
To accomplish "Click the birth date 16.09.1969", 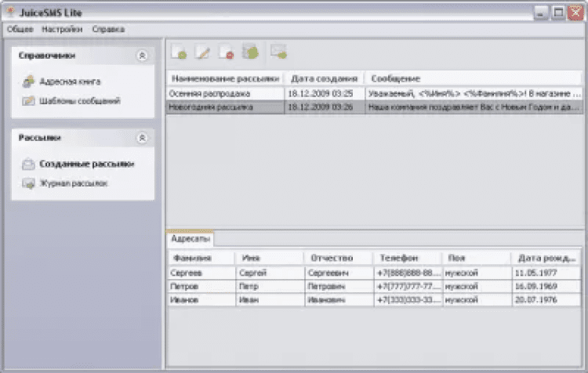I will [x=546, y=286].
